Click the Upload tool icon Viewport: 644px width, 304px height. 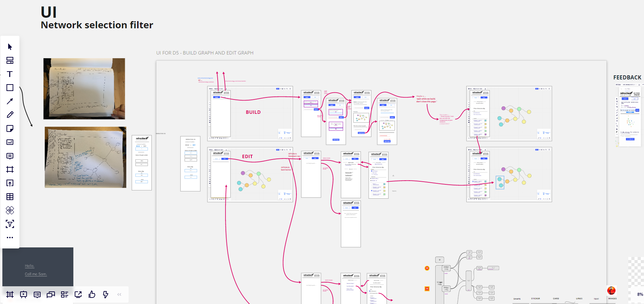[x=10, y=183]
